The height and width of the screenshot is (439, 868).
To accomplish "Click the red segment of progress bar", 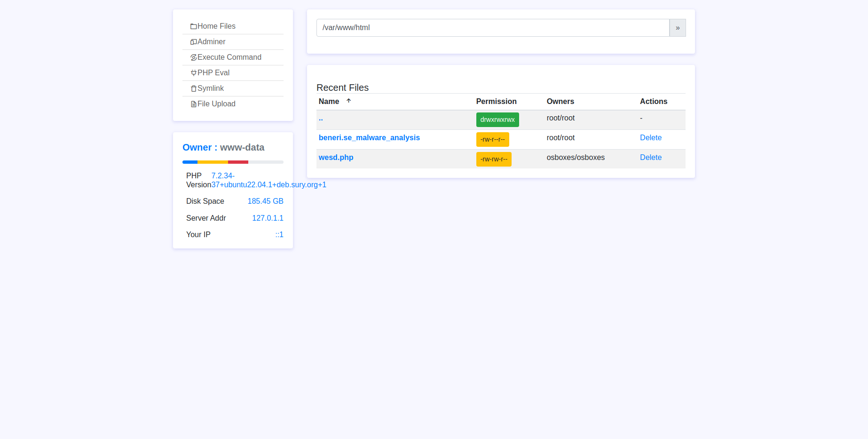I will 238,162.
